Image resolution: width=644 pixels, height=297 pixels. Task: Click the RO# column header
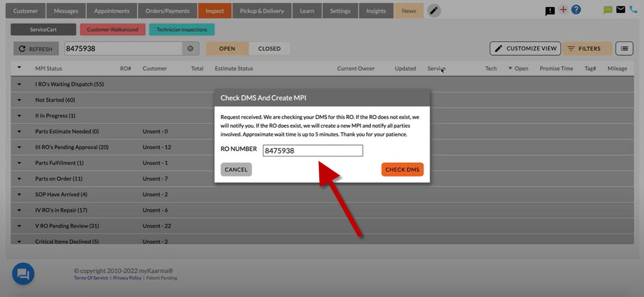point(125,69)
